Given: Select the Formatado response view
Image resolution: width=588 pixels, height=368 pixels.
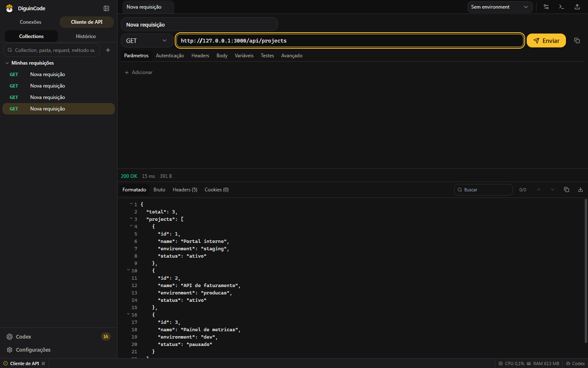Looking at the screenshot, I should point(134,190).
